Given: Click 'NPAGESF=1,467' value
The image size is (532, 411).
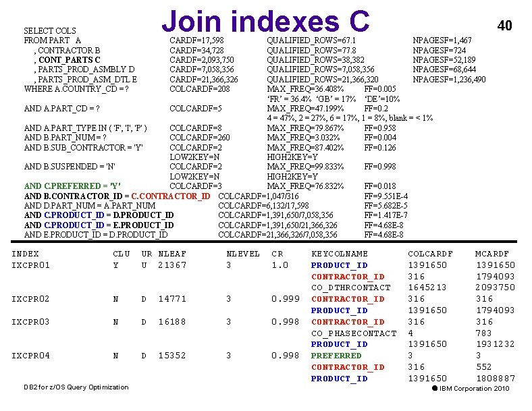Looking at the screenshot, I should (x=442, y=40).
